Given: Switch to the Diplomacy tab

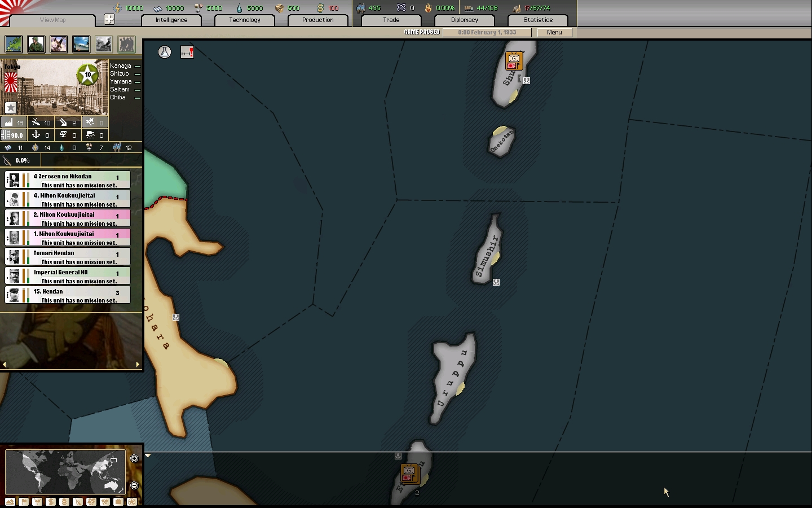Looking at the screenshot, I should pyautogui.click(x=464, y=20).
